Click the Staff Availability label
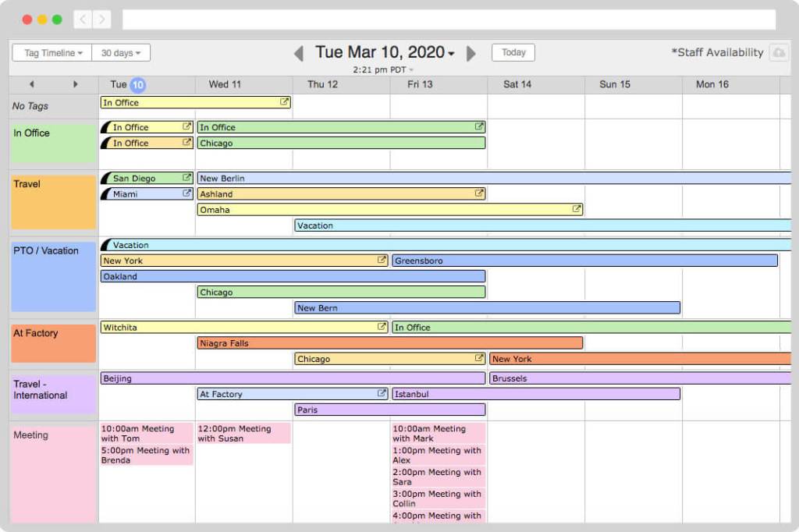The height and width of the screenshot is (532, 799). click(x=717, y=52)
